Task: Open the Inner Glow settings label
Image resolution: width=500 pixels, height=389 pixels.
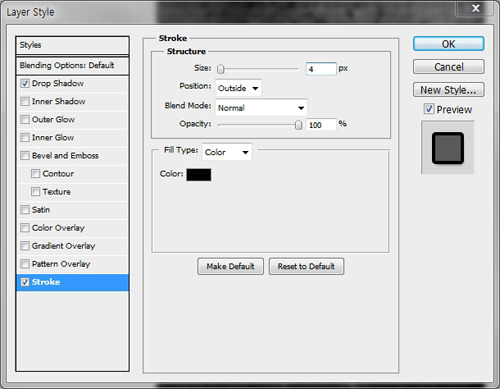Action: [53, 137]
